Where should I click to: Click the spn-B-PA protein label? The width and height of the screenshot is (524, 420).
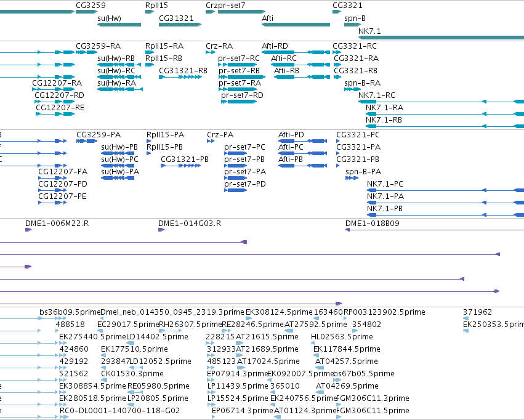tap(363, 172)
